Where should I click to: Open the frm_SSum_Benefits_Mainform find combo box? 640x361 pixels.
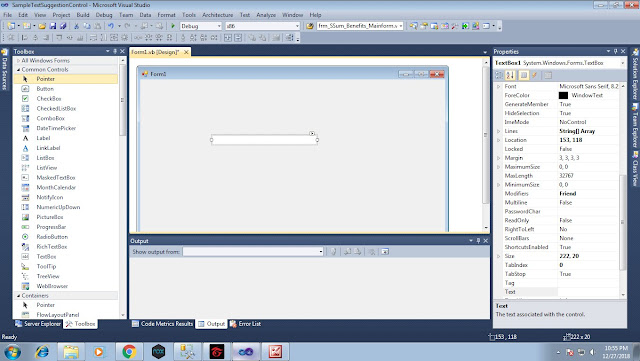[x=360, y=26]
